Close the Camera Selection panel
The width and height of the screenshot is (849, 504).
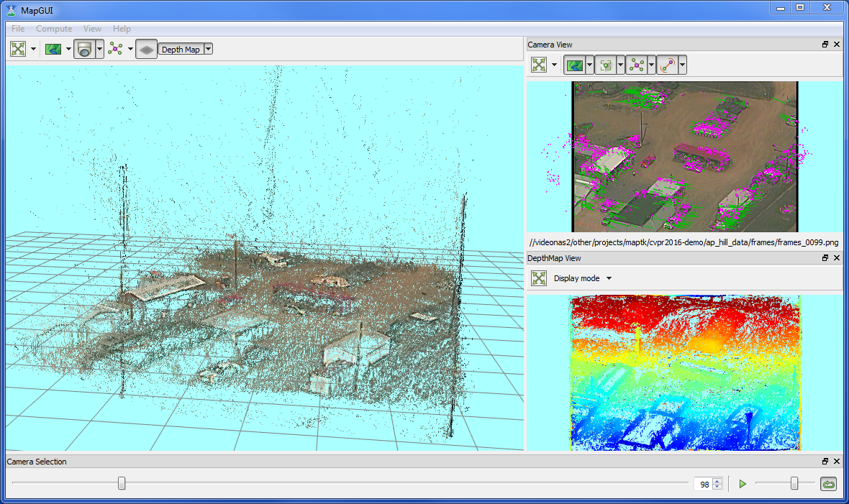click(x=837, y=462)
